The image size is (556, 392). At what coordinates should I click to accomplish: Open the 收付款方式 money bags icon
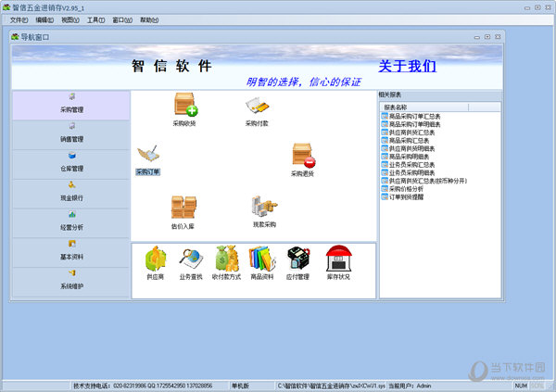pos(227,259)
